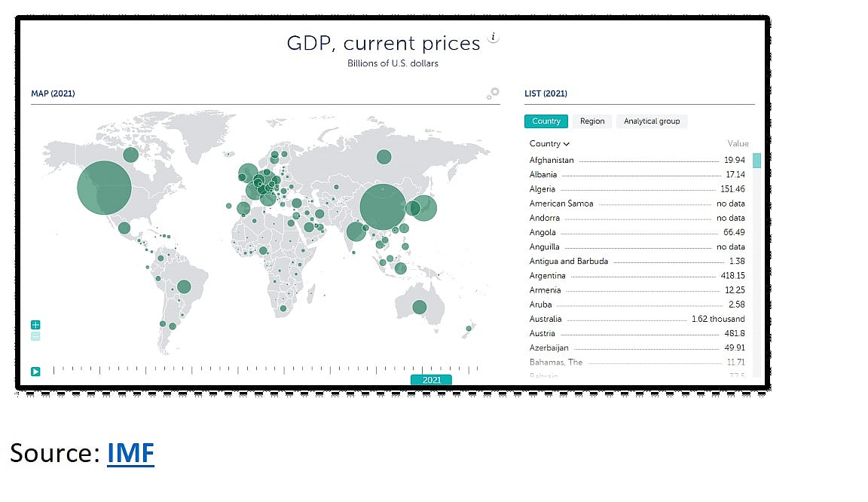Play the timeline animation

tap(35, 372)
